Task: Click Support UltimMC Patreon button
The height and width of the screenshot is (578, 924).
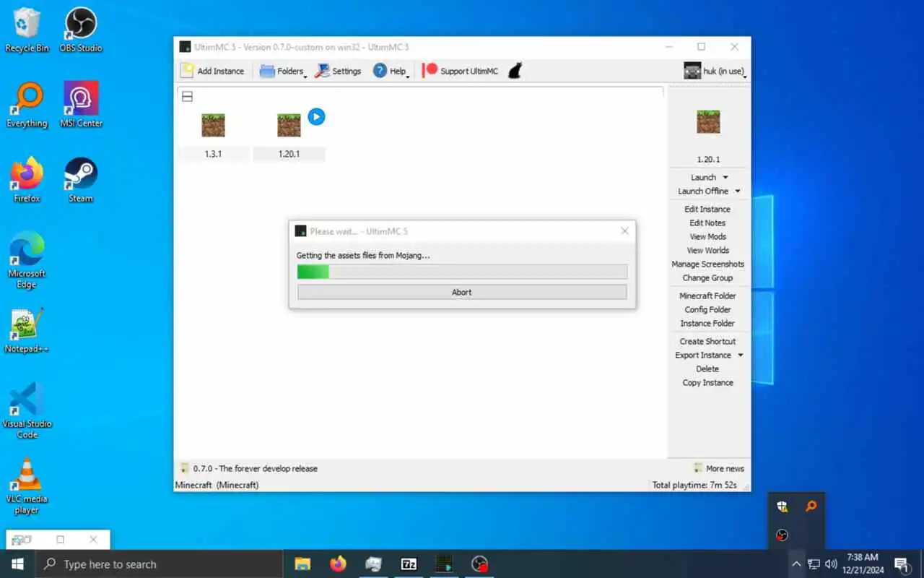Action: 460,71
